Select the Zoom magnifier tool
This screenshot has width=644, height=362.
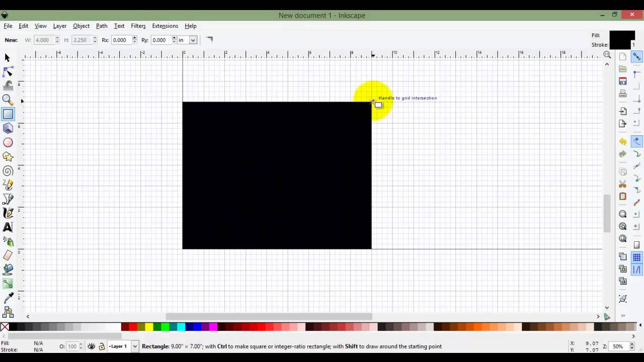[x=8, y=100]
